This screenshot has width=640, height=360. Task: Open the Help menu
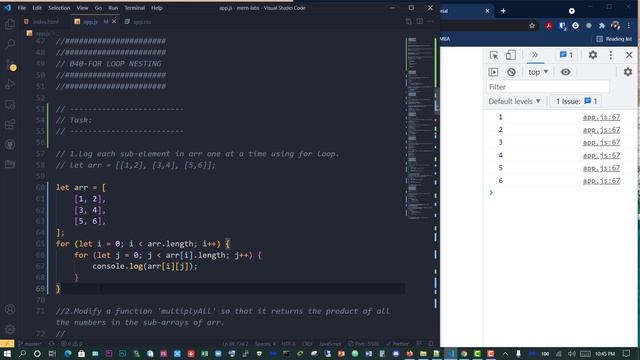coord(157,8)
